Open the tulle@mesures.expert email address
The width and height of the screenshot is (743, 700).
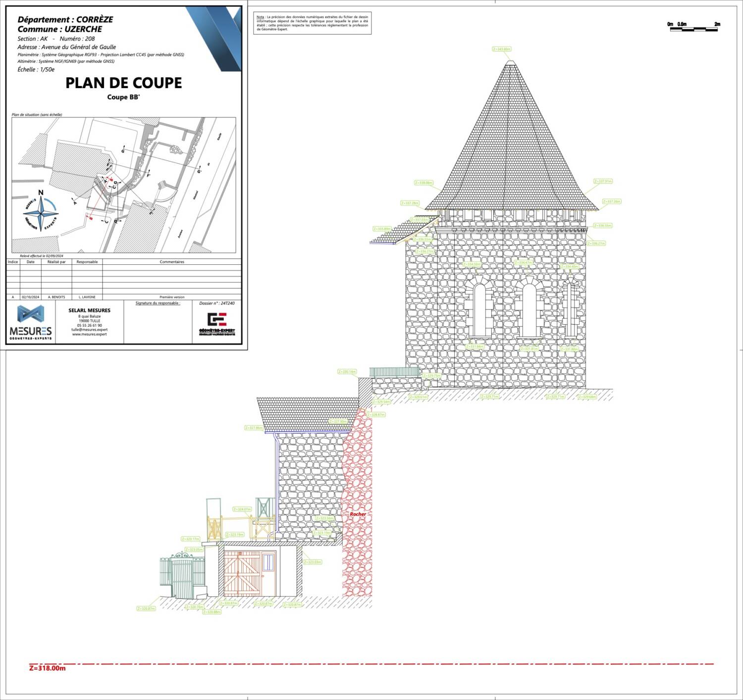[89, 329]
